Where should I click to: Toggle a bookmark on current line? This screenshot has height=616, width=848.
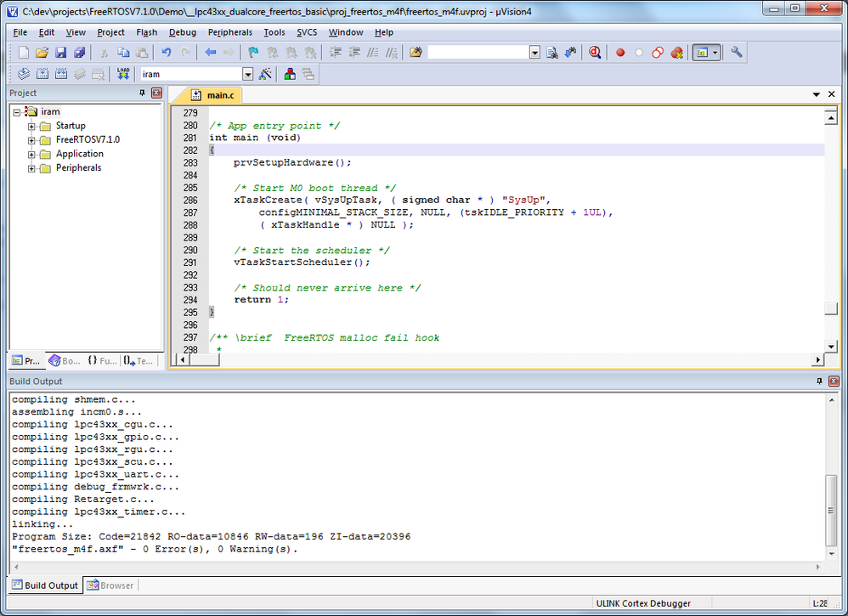pos(252,52)
